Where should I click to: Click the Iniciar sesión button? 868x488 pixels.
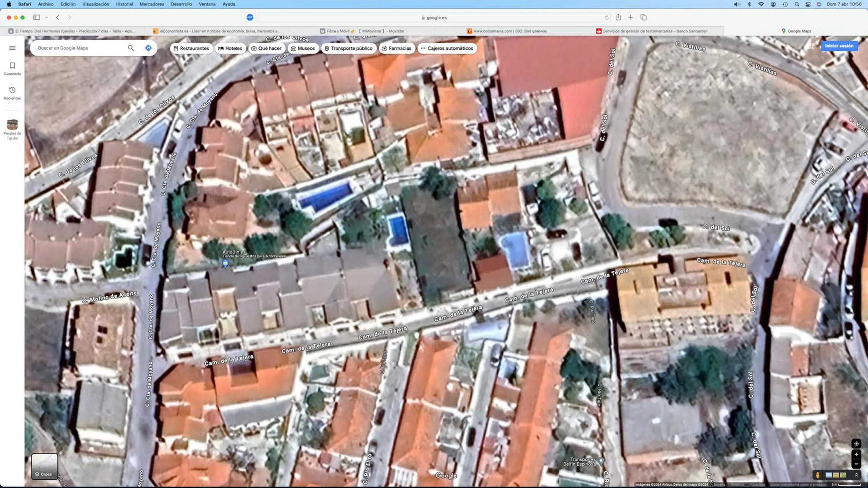pyautogui.click(x=839, y=46)
